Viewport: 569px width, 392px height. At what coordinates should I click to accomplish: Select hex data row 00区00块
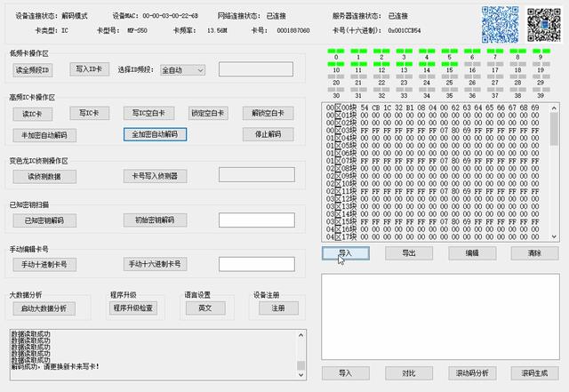[x=433, y=108]
